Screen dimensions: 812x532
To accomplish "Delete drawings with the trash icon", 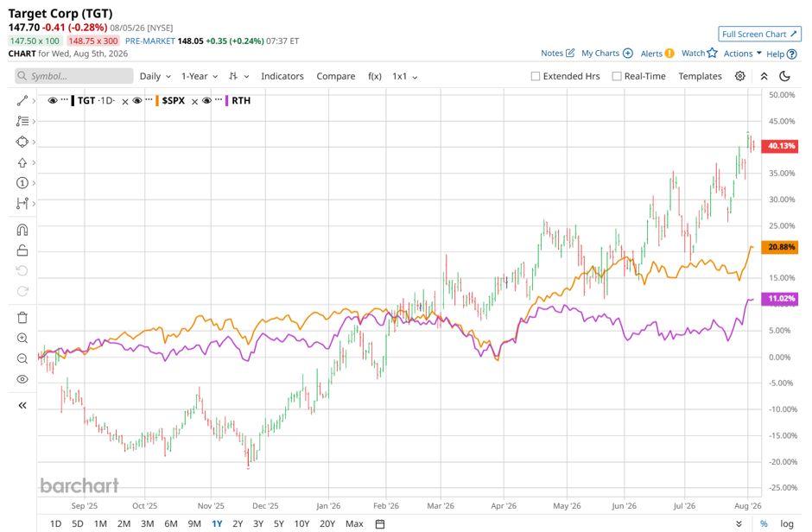I will 22,317.
